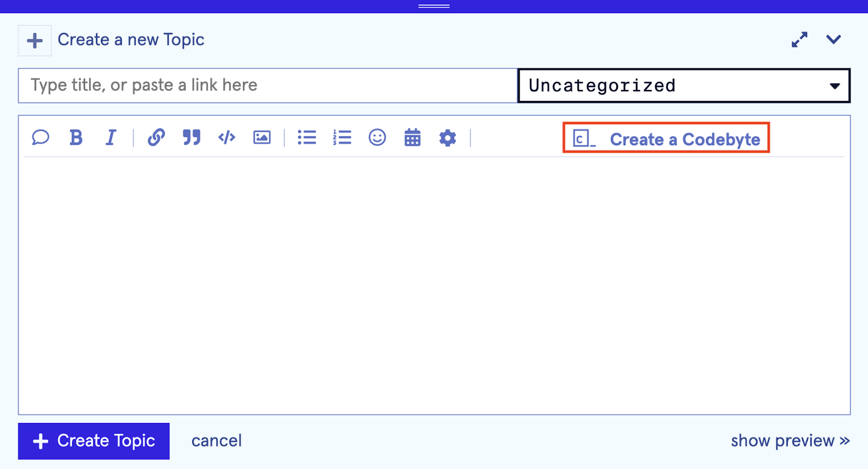
Task: Open the gear options menu in toolbar
Action: tap(448, 138)
